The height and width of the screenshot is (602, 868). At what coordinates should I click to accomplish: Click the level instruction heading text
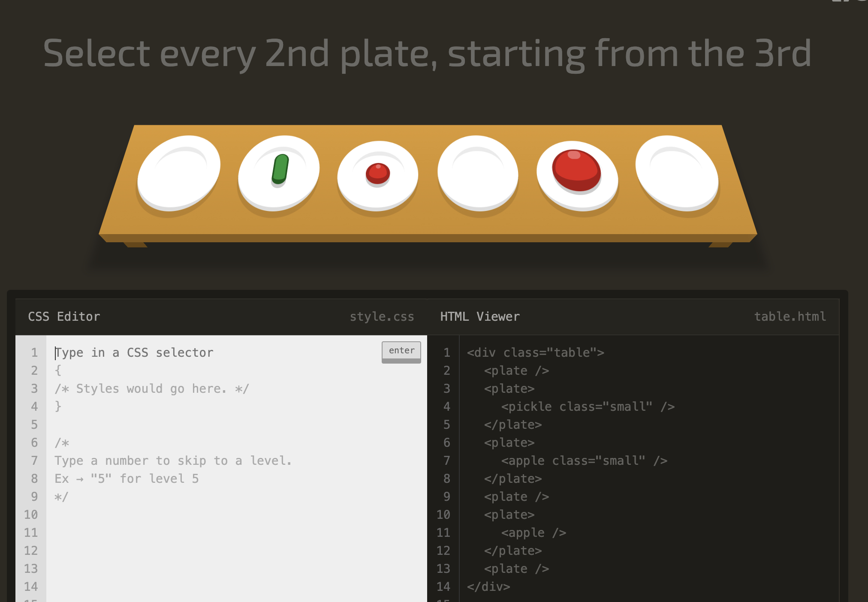(427, 54)
